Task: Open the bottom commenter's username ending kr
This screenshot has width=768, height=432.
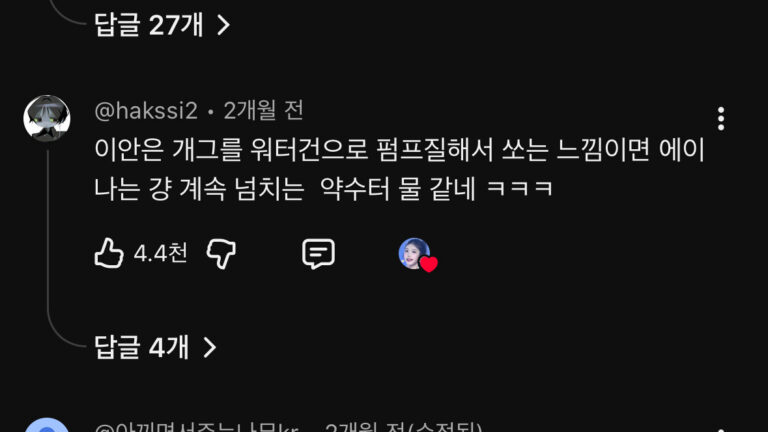Action: pos(196,427)
